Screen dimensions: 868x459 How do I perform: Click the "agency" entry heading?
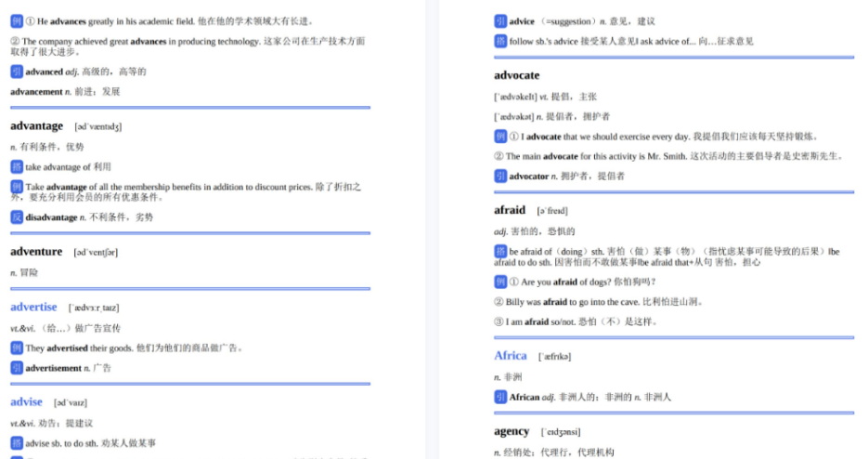512,431
